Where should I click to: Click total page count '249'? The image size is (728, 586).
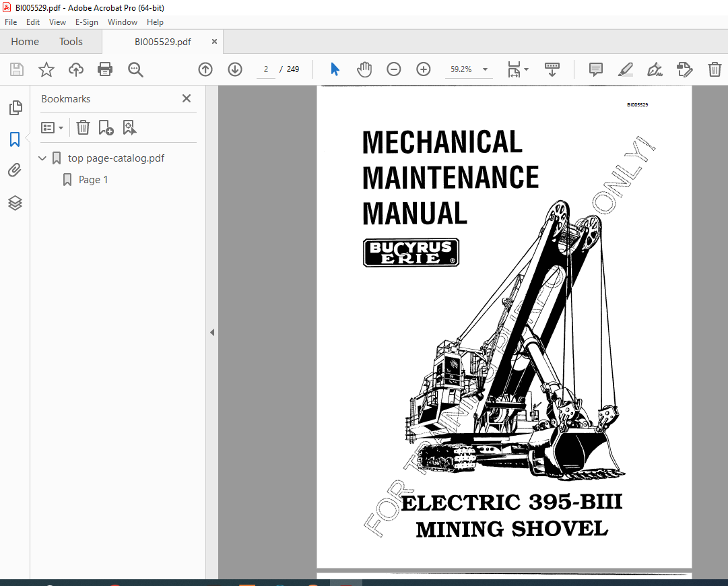pyautogui.click(x=293, y=69)
